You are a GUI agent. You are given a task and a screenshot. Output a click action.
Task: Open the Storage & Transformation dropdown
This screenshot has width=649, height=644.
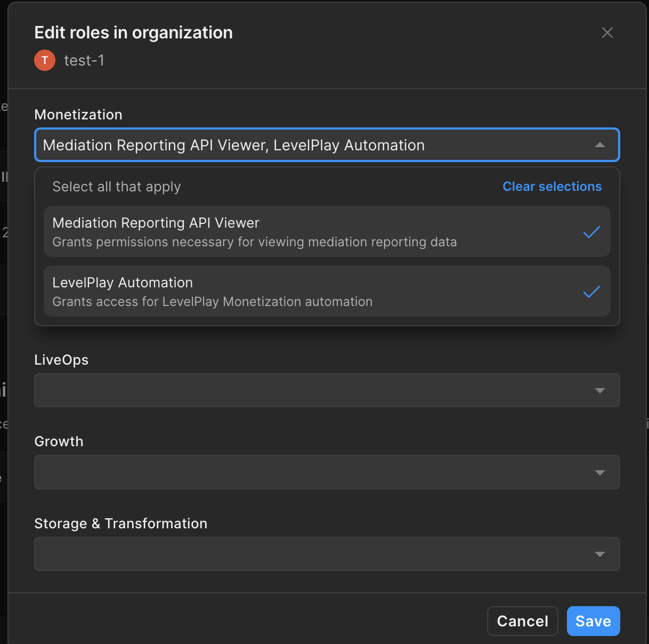coord(327,554)
